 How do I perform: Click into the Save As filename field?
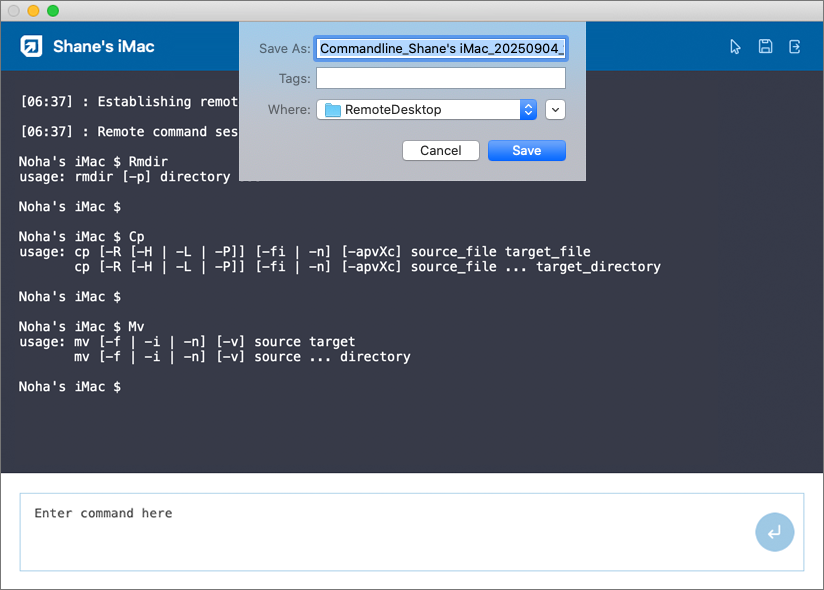click(441, 48)
